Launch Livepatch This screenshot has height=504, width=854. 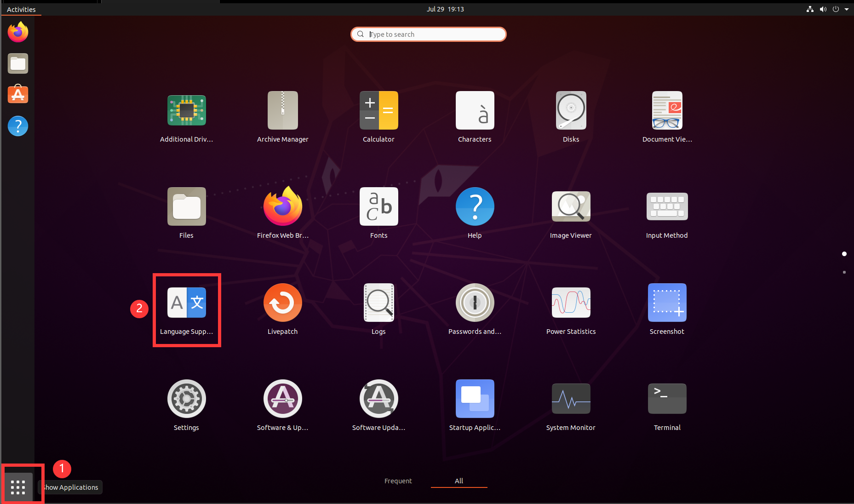pyautogui.click(x=282, y=309)
